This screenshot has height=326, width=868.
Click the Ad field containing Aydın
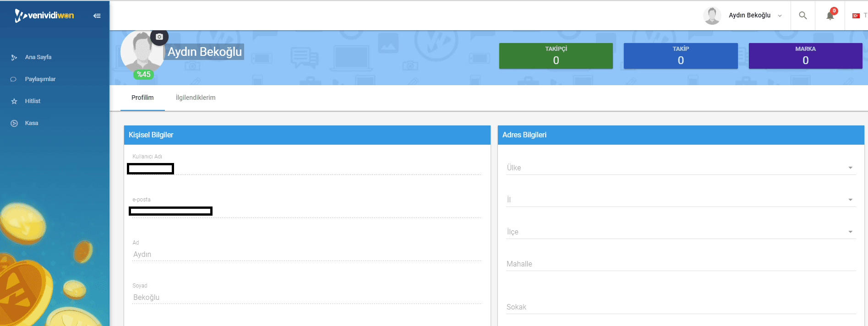pos(306,255)
